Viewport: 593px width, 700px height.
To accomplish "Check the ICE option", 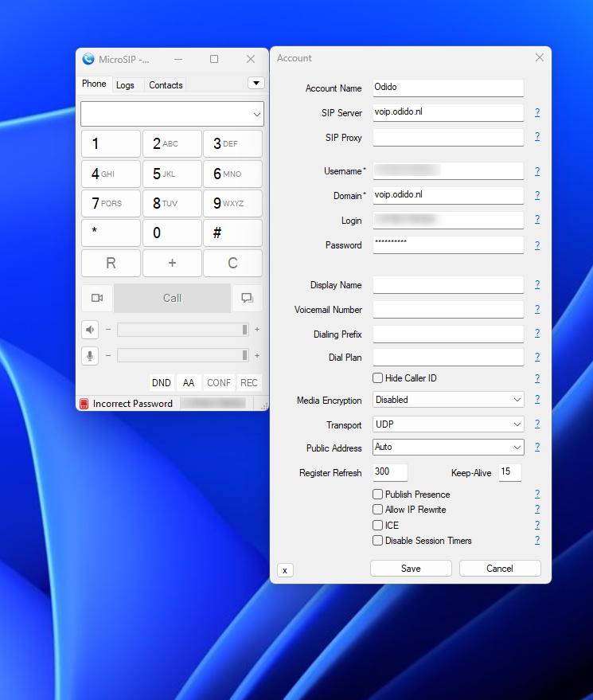I will (x=377, y=525).
